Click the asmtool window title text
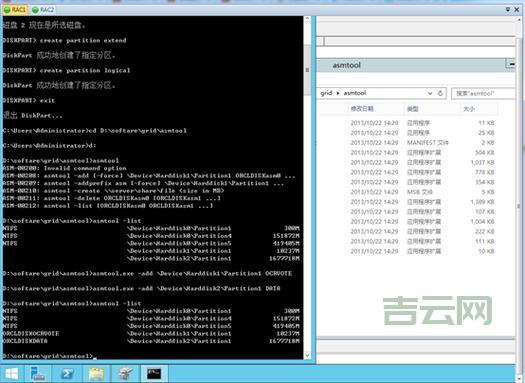 pyautogui.click(x=346, y=65)
